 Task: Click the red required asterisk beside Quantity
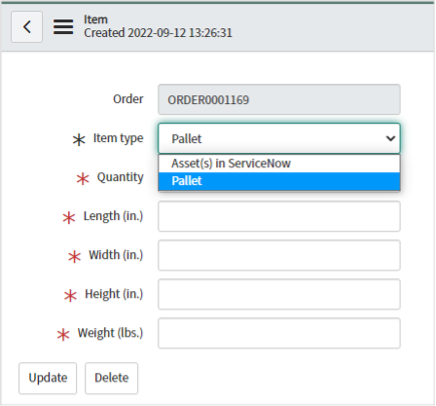pyautogui.click(x=83, y=179)
